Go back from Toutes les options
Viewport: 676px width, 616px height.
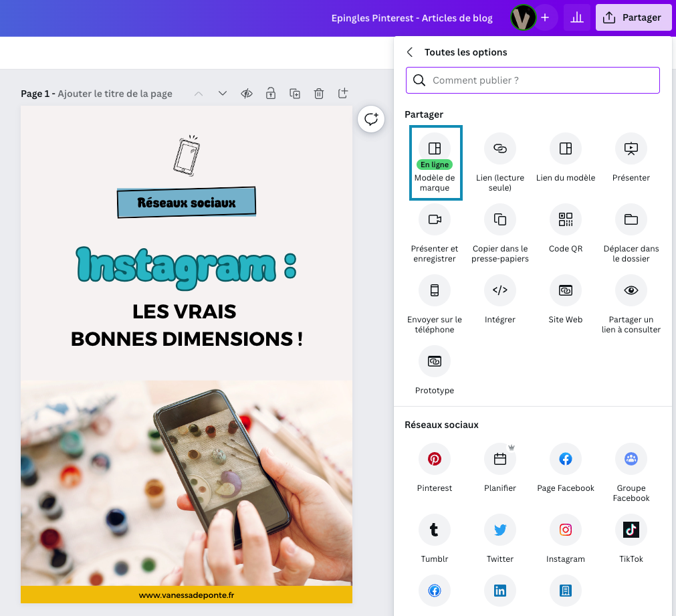pos(410,52)
